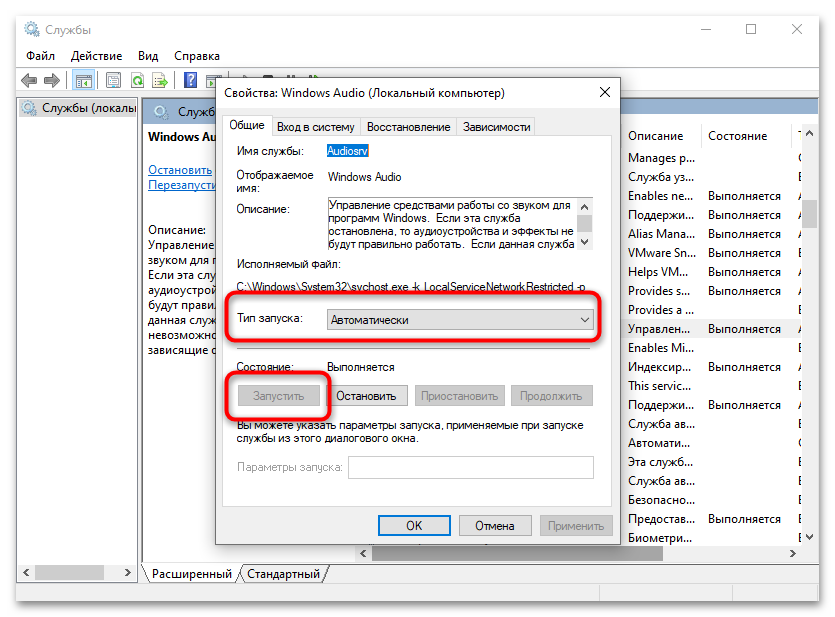Click the Refresh toolbar icon
This screenshot has width=835, height=617.
click(137, 81)
